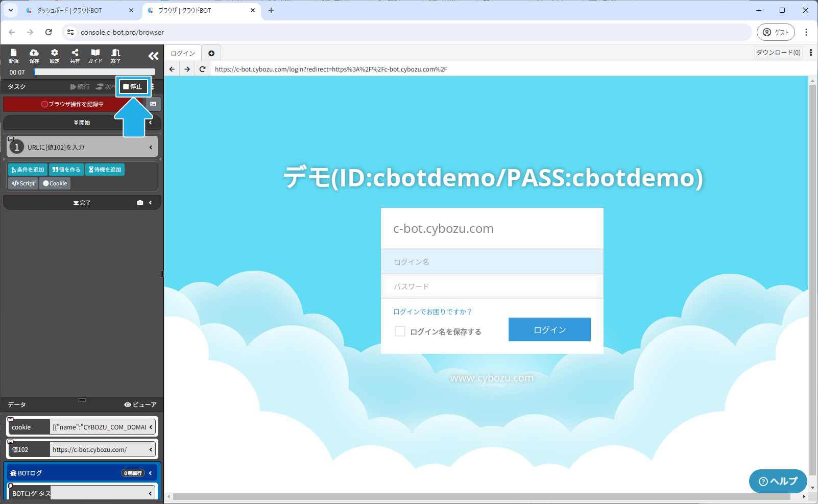The height and width of the screenshot is (504, 818).
Task: Click the 新規 (new) document icon
Action: tap(14, 56)
